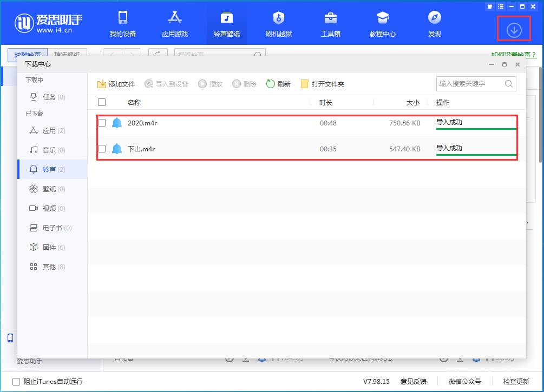
Task: Click the green progress bar of 下山.m4r
Action: pos(475,155)
